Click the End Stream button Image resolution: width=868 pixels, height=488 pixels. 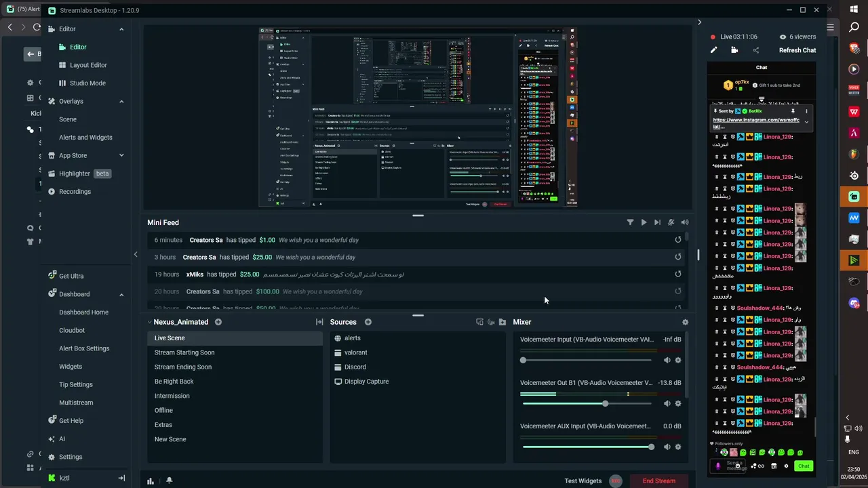click(x=659, y=481)
